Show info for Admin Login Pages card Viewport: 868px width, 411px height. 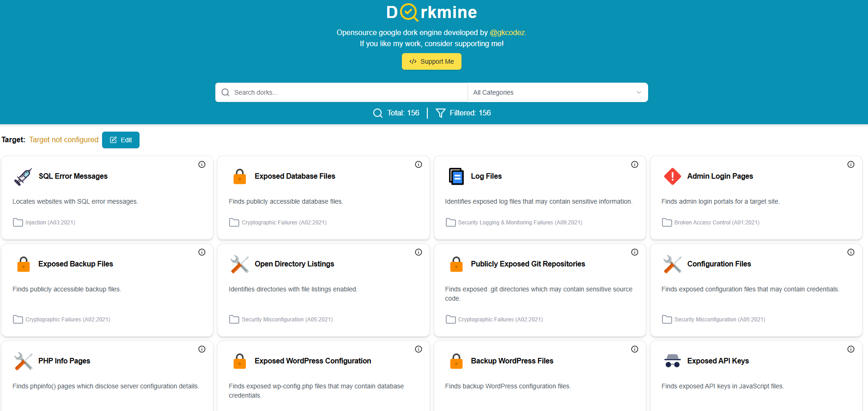[x=851, y=164]
